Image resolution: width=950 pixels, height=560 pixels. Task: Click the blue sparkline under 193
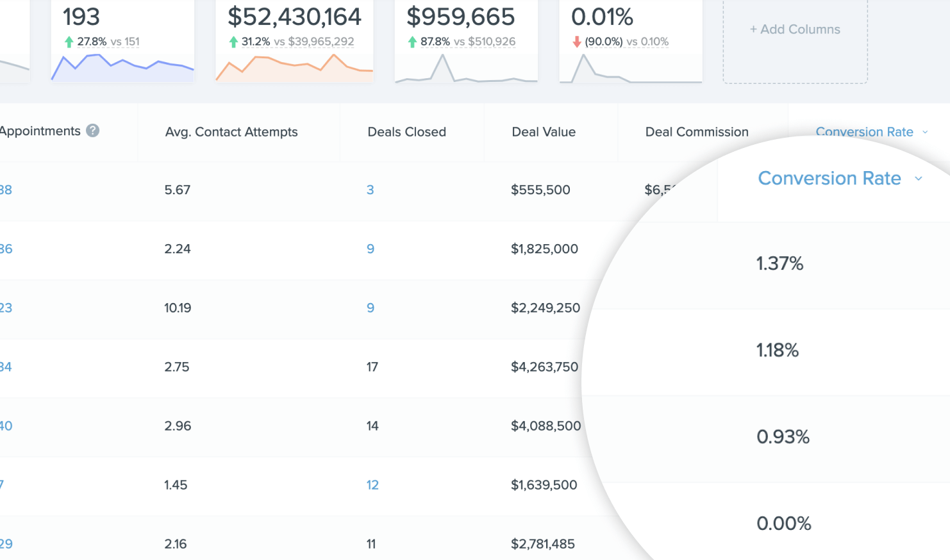pos(122,68)
